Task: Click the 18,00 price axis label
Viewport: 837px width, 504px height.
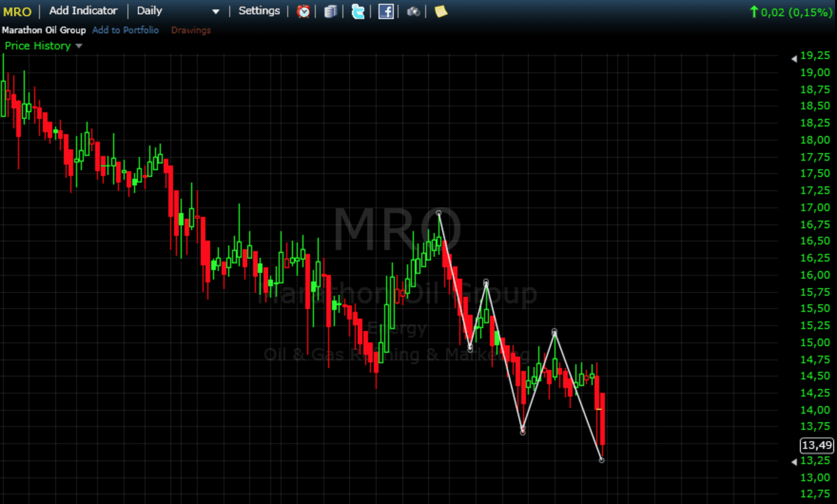Action: (x=815, y=140)
